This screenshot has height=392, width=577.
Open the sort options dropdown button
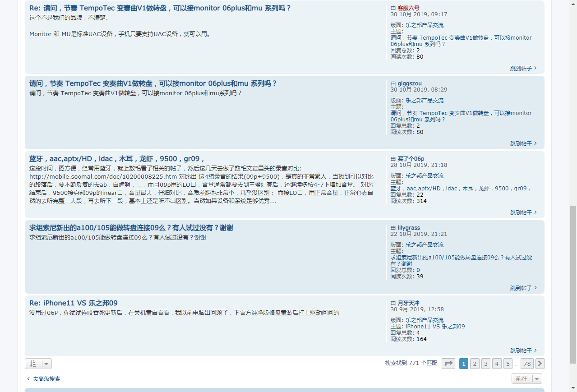point(38,364)
